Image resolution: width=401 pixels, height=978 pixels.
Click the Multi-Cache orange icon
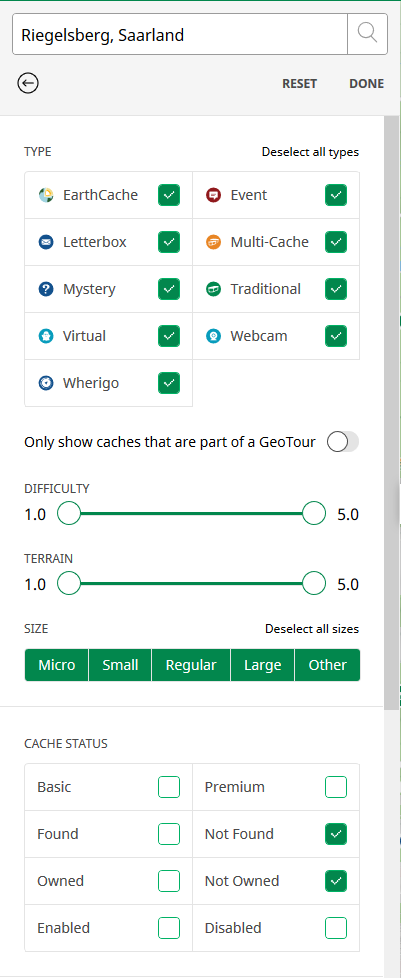pos(213,242)
